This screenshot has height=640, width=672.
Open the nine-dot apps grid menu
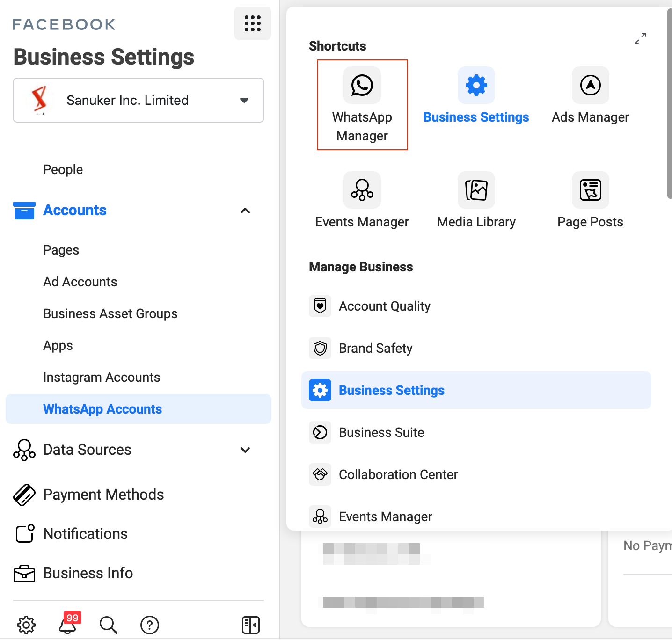[x=253, y=23]
